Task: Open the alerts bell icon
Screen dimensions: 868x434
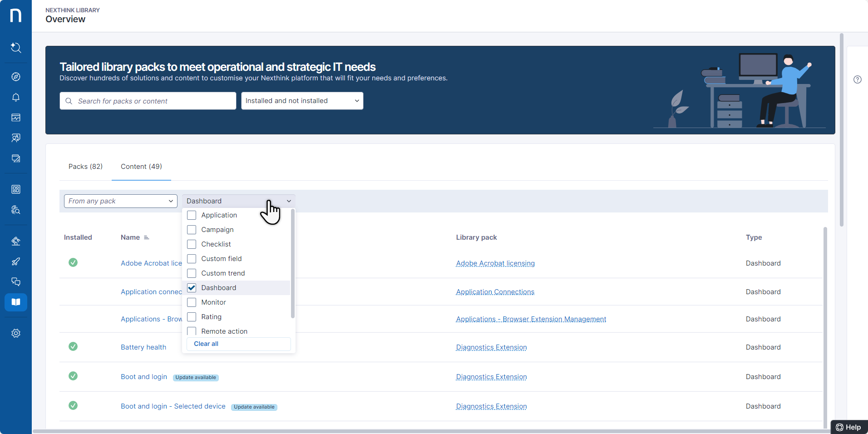Action: (x=16, y=97)
